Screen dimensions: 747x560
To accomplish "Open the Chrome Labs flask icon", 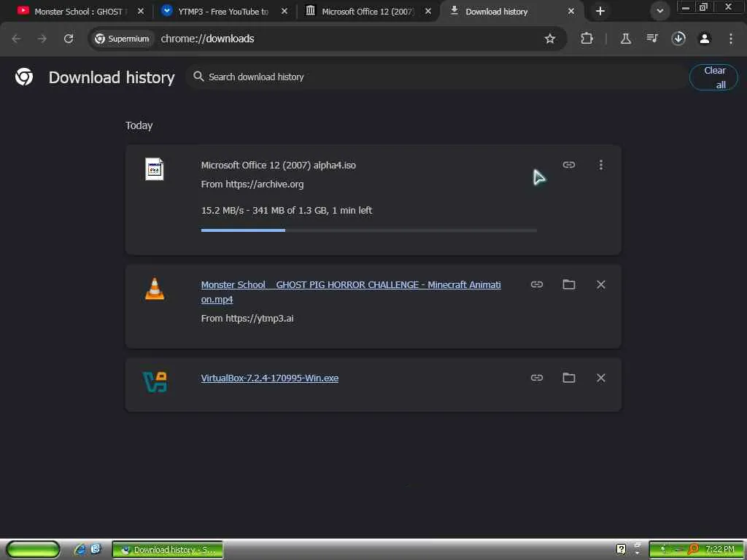I will [x=625, y=39].
